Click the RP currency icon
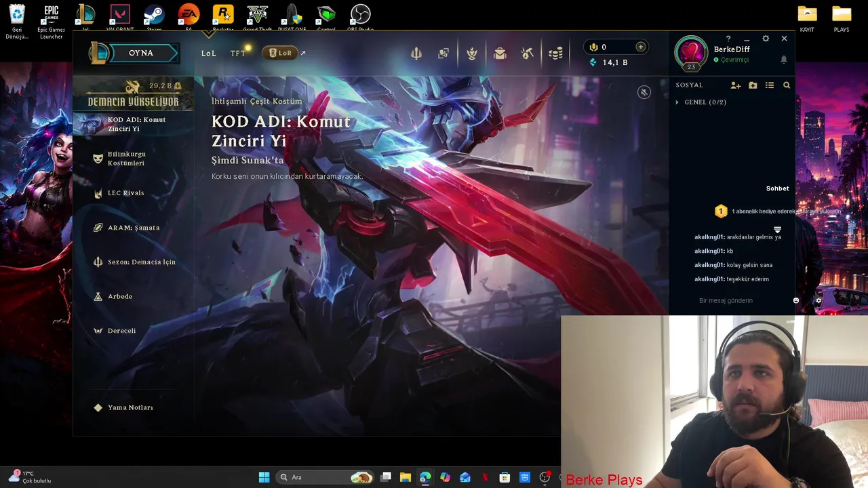 click(593, 47)
